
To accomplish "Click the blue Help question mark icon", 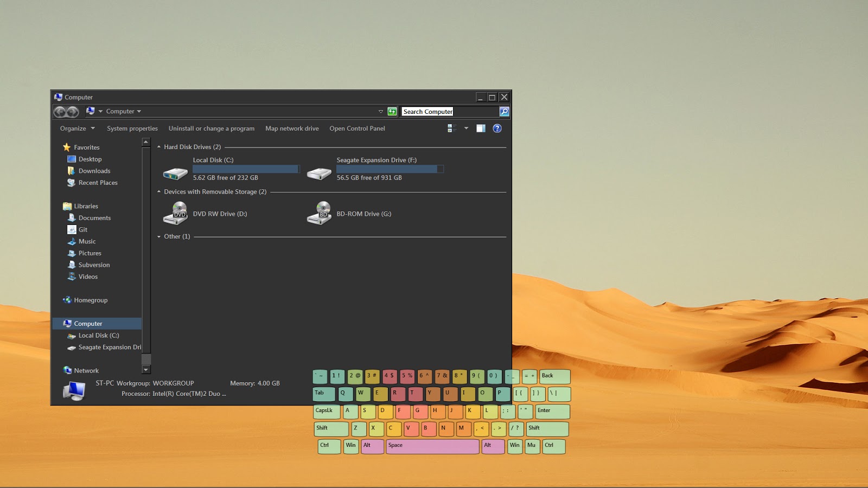I will click(496, 129).
